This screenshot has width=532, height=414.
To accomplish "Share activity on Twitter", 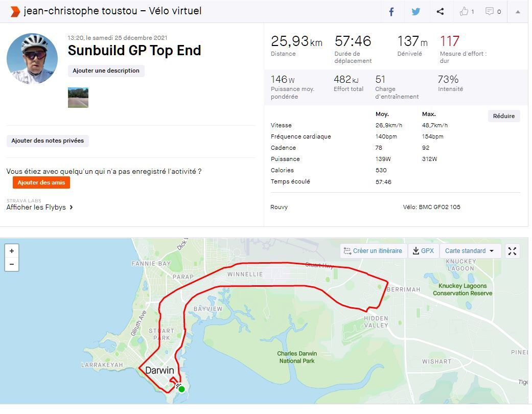I will 416,12.
